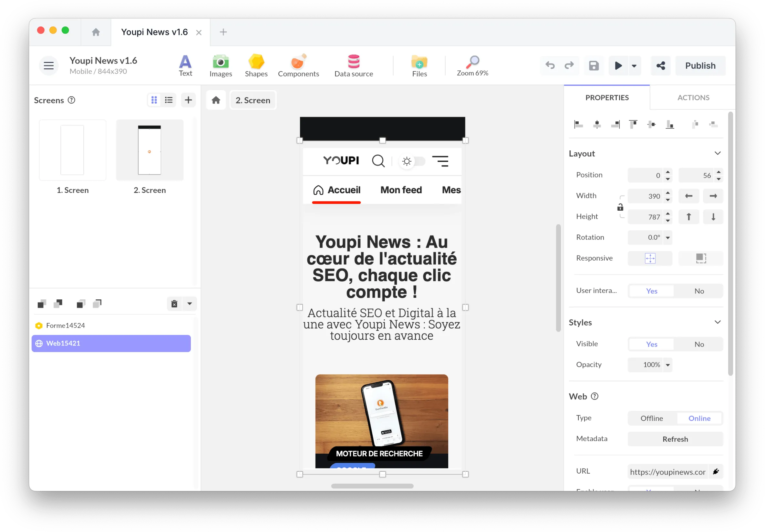Click the Metadata Refresh button

point(675,439)
